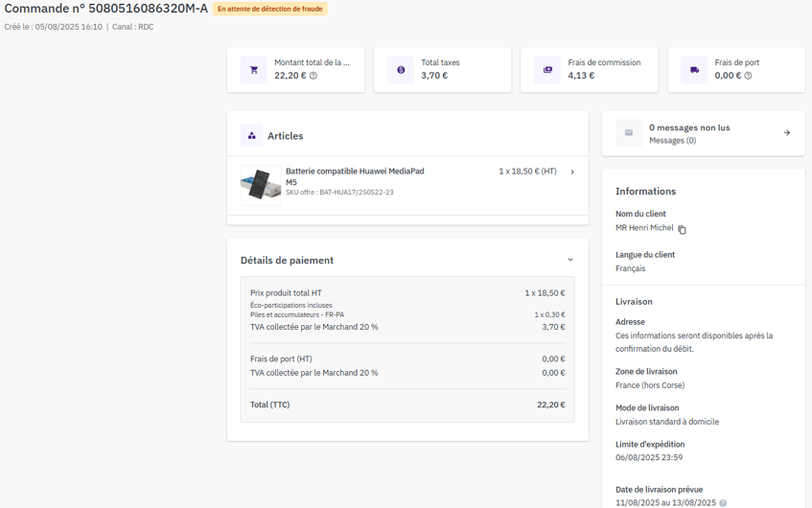812x508 pixels.
Task: Click the article price 1 x 18,50 € (HT)
Action: 527,172
